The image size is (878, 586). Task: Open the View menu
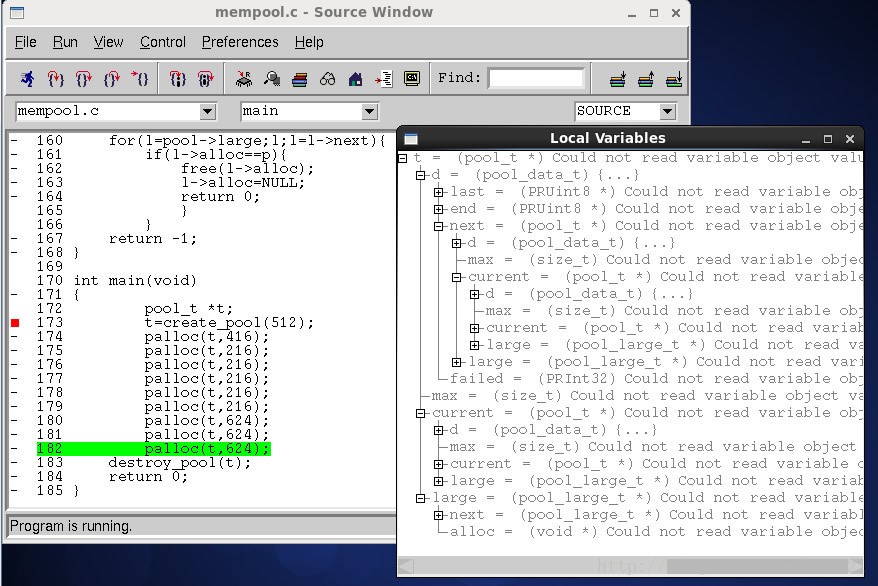[108, 42]
